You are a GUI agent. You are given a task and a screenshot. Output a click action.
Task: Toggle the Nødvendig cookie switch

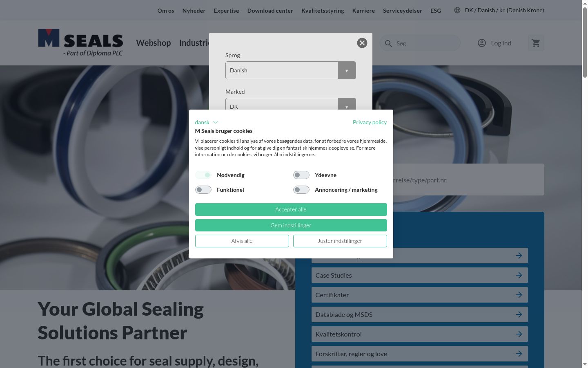pyautogui.click(x=203, y=175)
